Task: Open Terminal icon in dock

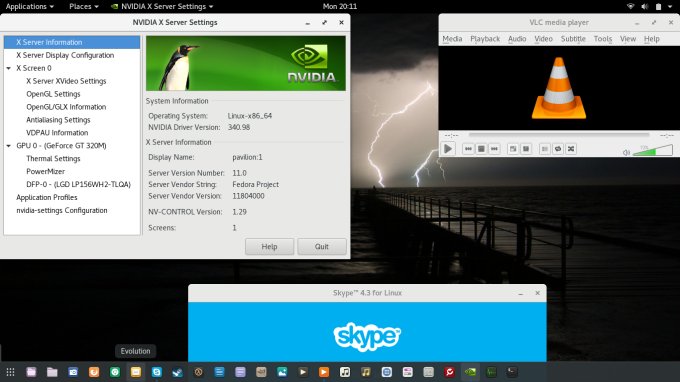Action: click(x=512, y=372)
